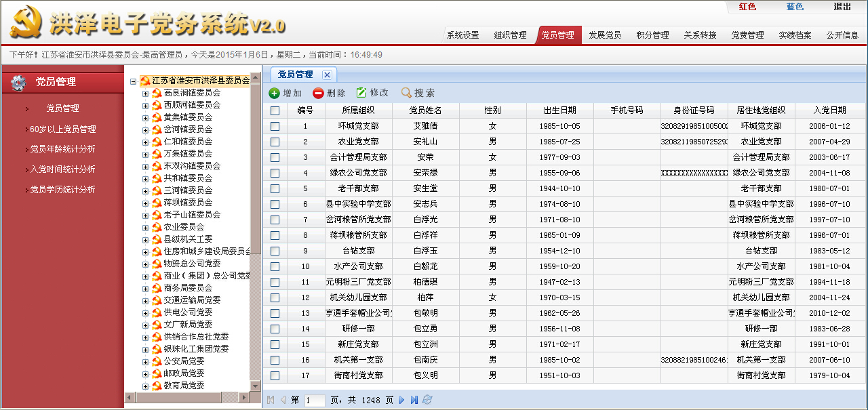Click the red 删除 (delete) icon
Image resolution: width=868 pixels, height=410 pixels.
(318, 94)
